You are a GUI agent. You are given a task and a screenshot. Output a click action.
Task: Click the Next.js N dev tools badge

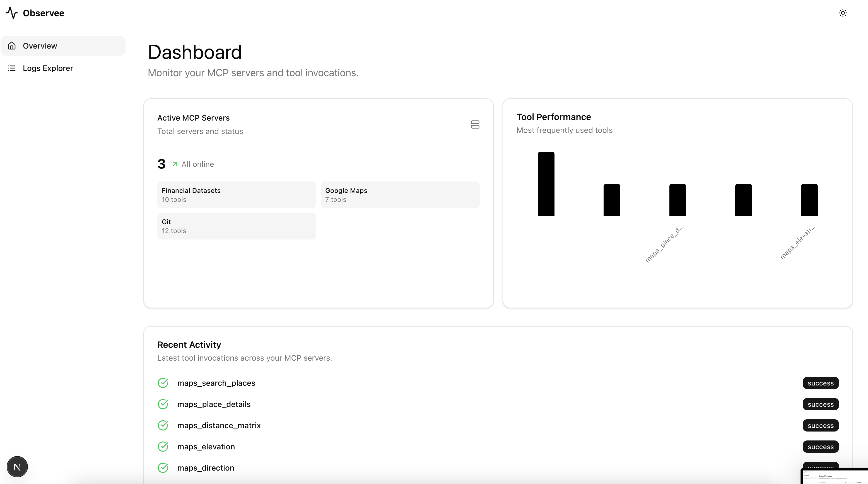click(17, 466)
